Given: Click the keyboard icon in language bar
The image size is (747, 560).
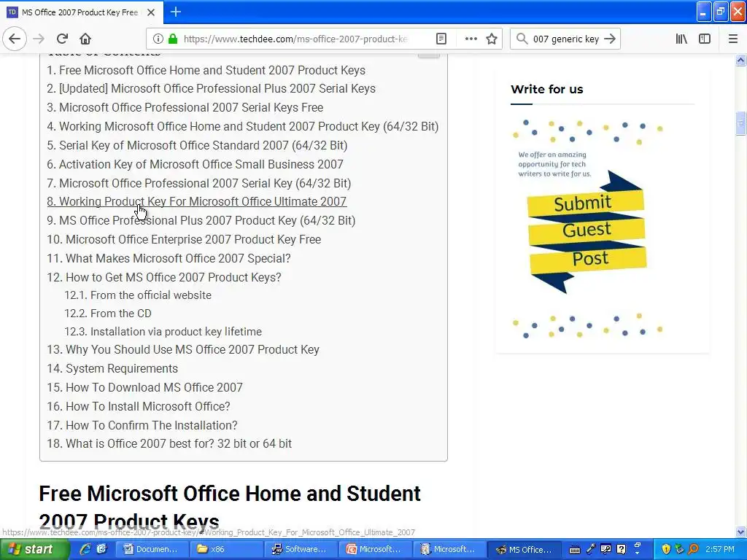Looking at the screenshot, I should tap(575, 550).
